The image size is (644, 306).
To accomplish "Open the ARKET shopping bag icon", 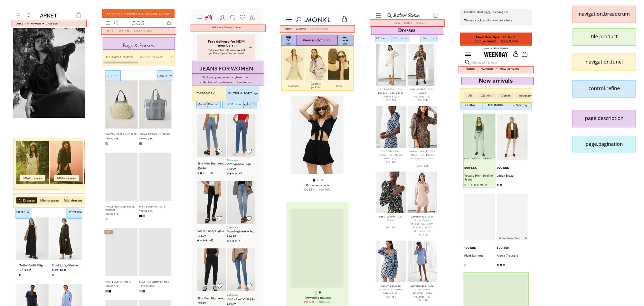I will 79,15.
